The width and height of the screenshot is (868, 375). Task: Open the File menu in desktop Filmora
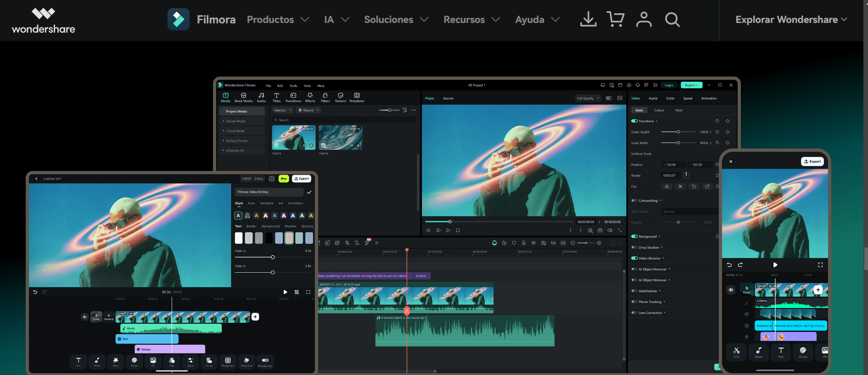click(269, 86)
